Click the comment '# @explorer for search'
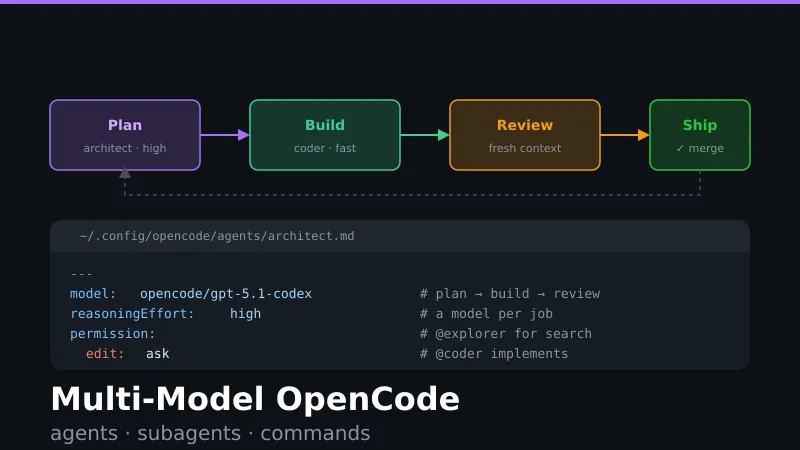The width and height of the screenshot is (800, 450). 506,334
